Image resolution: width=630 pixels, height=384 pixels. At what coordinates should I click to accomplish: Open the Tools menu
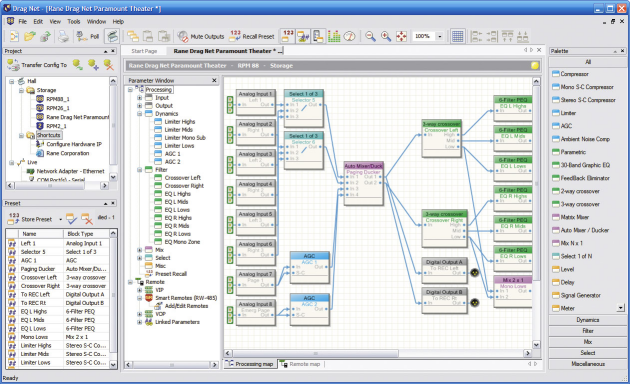coord(74,22)
